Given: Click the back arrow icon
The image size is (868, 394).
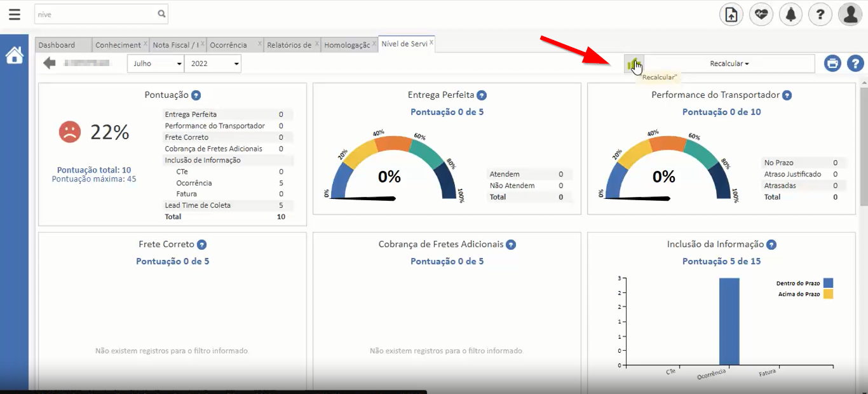Looking at the screenshot, I should [x=50, y=63].
